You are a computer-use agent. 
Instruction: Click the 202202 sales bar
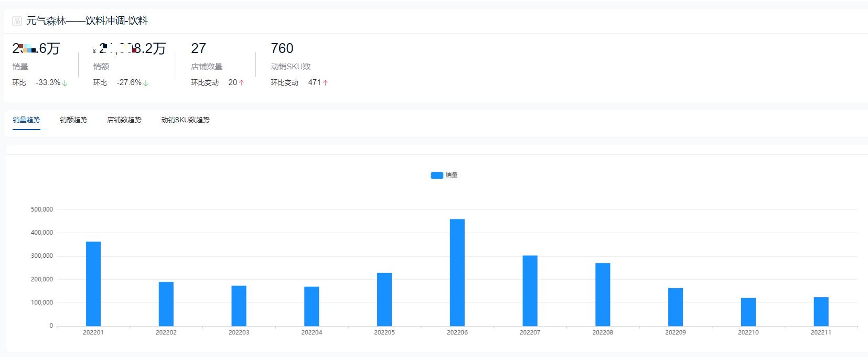(x=166, y=304)
